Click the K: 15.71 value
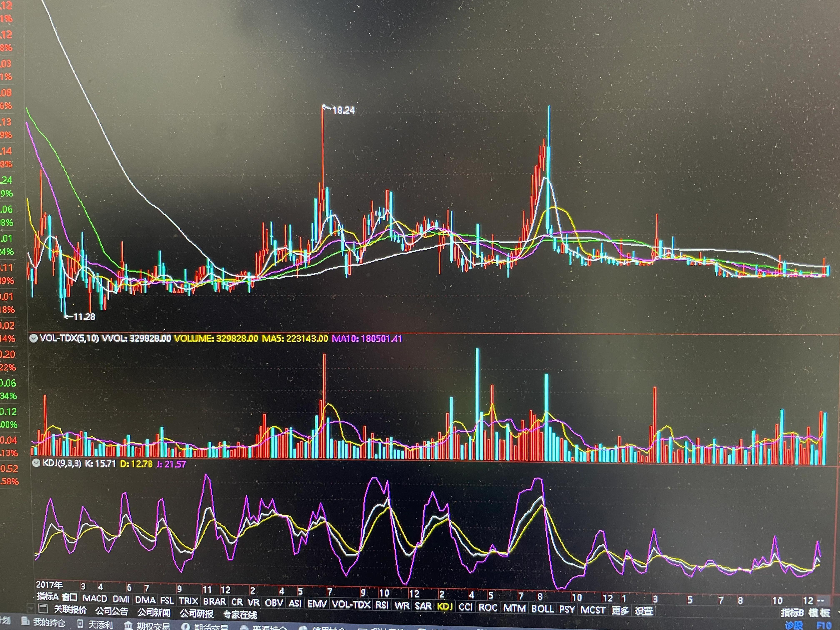This screenshot has width=840, height=630. click(x=100, y=464)
